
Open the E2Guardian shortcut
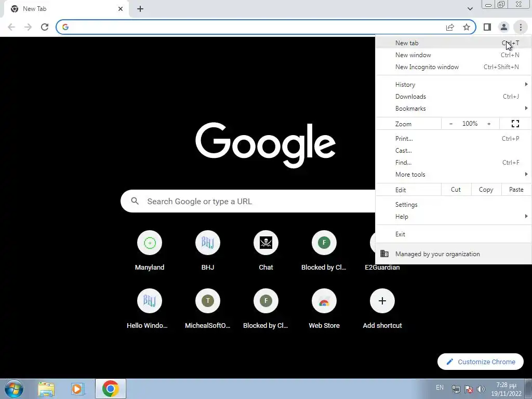(x=382, y=268)
